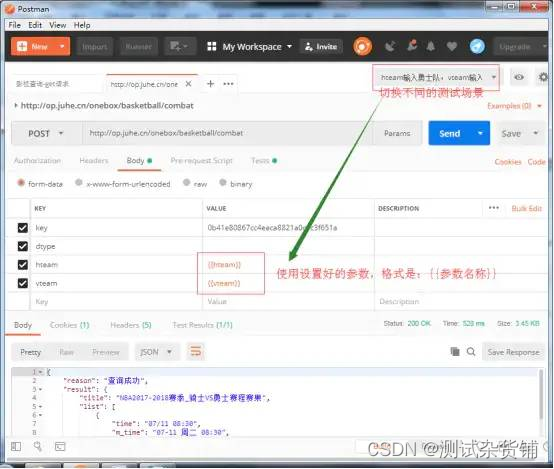The width and height of the screenshot is (554, 469).
Task: Click the Params button
Action: point(397,133)
